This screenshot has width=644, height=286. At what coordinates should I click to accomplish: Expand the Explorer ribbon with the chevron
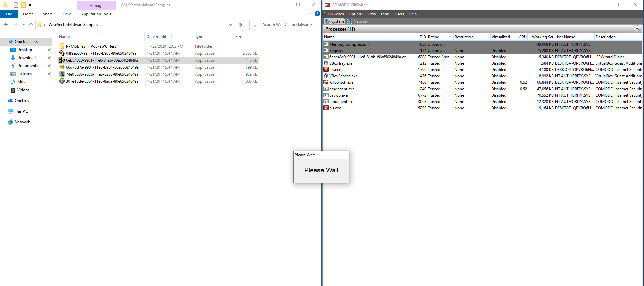(x=310, y=14)
